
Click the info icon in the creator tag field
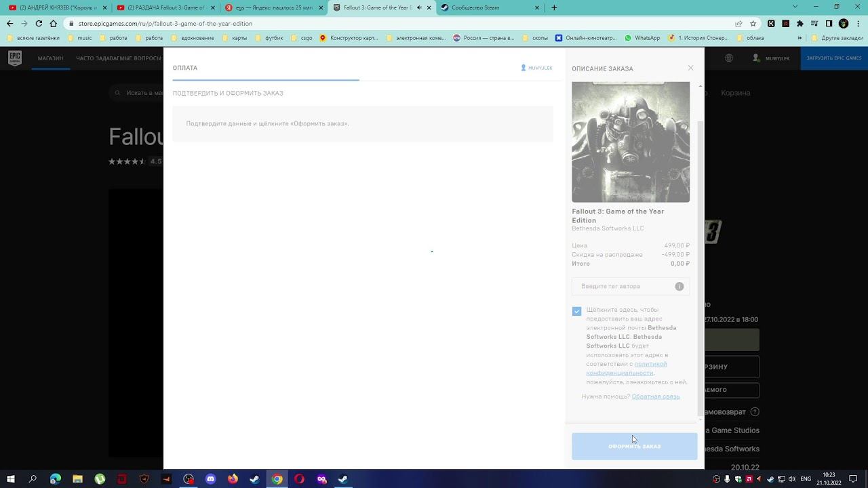coord(679,286)
